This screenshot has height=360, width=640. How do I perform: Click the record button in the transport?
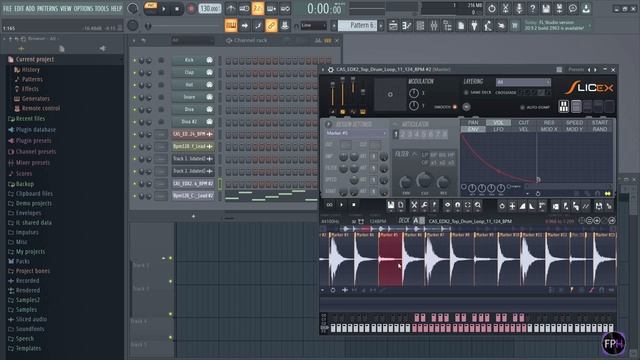191,9
